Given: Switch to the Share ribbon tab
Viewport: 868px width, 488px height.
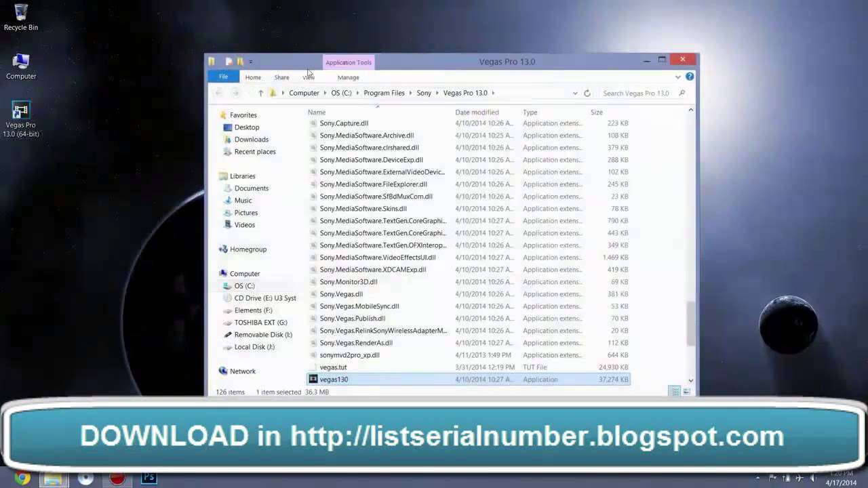Looking at the screenshot, I should 281,77.
